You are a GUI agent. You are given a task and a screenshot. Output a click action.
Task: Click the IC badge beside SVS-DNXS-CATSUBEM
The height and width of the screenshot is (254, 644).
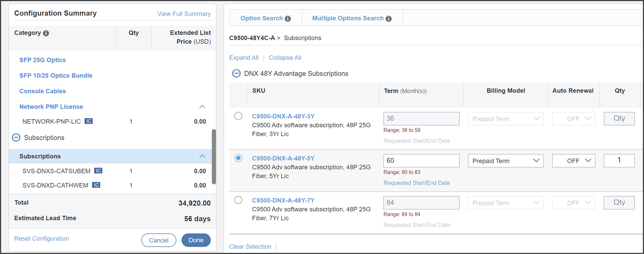point(98,171)
